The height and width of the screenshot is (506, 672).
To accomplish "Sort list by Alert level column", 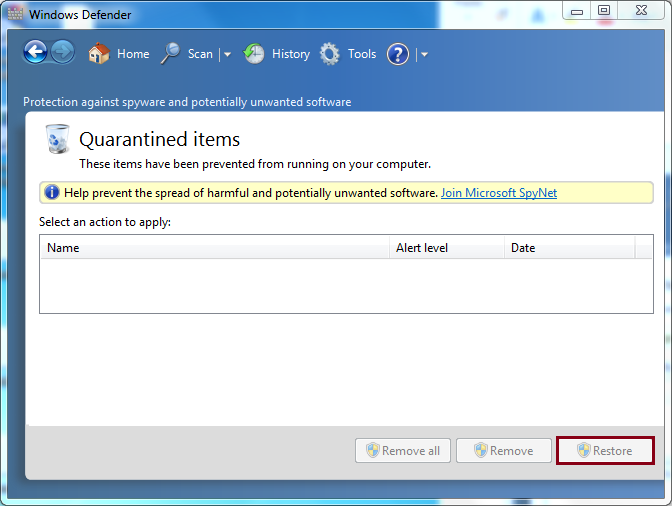I will (x=447, y=248).
